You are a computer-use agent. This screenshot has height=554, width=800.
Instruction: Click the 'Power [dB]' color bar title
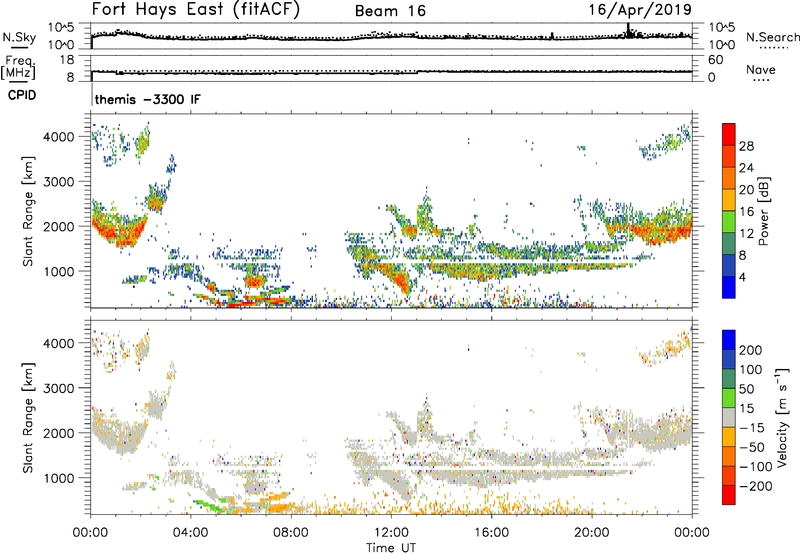763,211
